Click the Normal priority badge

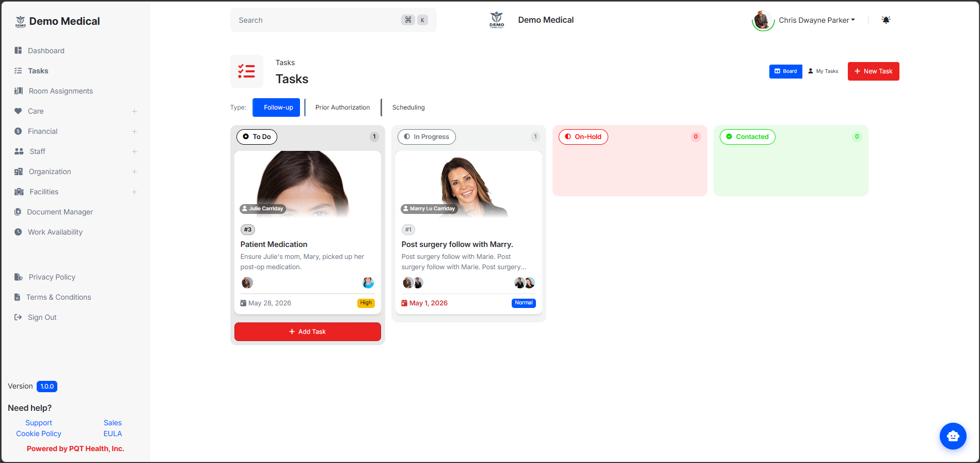tap(524, 303)
